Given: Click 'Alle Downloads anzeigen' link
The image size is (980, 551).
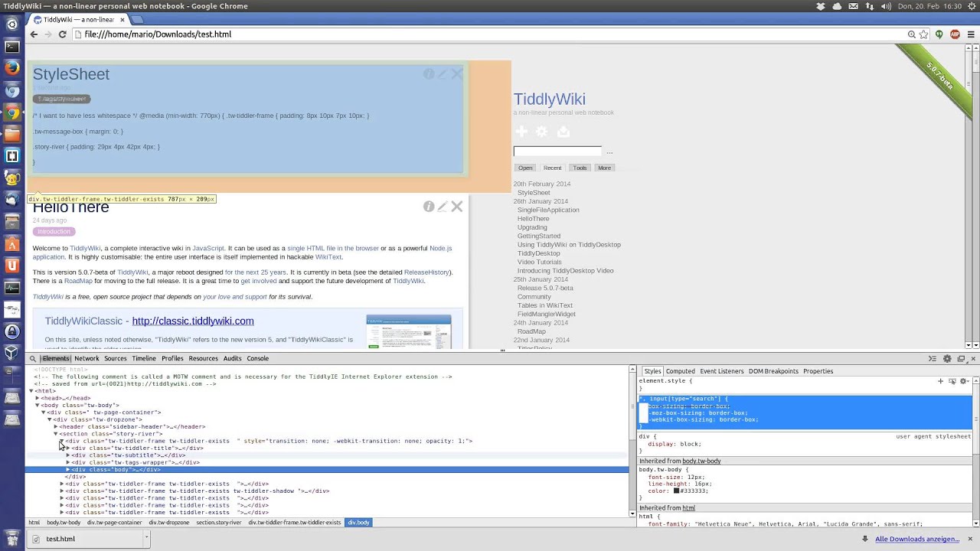Looking at the screenshot, I should pyautogui.click(x=917, y=539).
